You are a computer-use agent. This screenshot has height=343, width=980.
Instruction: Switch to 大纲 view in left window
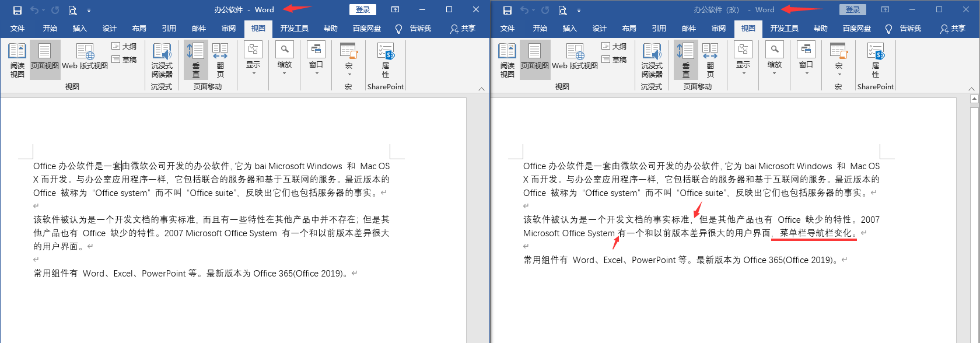124,46
